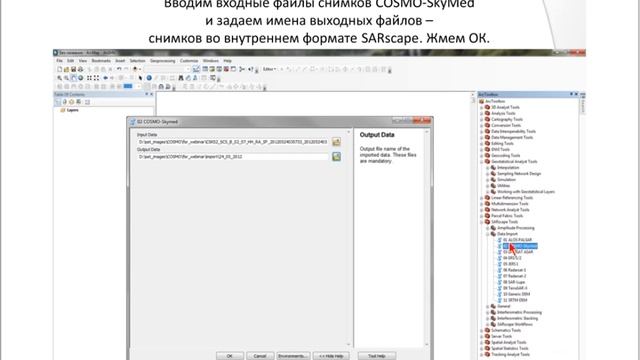Viewport: 640px width, 360px height.
Task: Click the Hide Help button
Action: click(x=331, y=356)
